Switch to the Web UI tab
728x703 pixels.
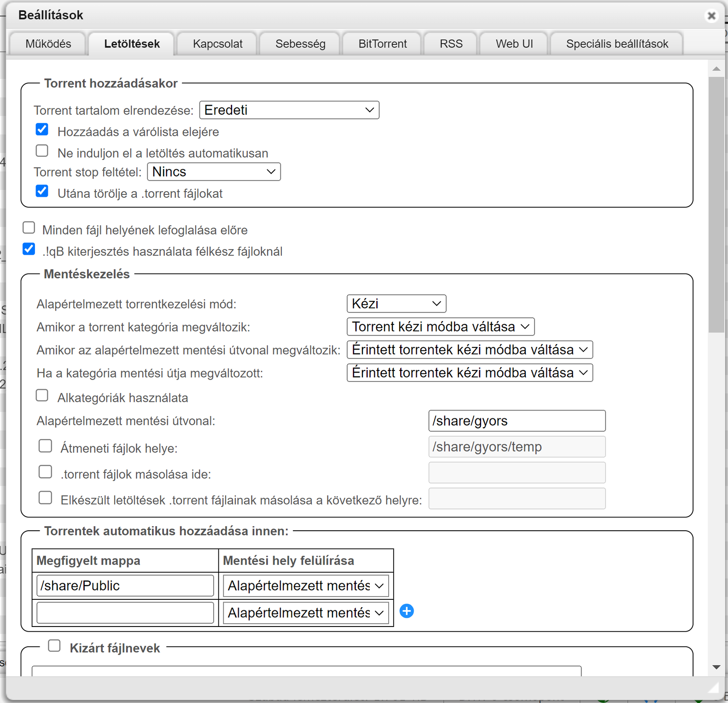pos(514,44)
